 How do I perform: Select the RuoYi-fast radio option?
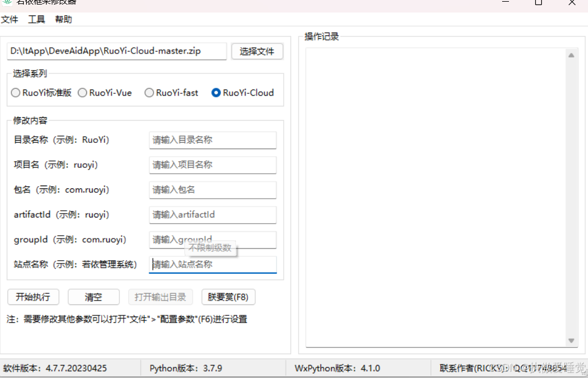pyautogui.click(x=171, y=93)
